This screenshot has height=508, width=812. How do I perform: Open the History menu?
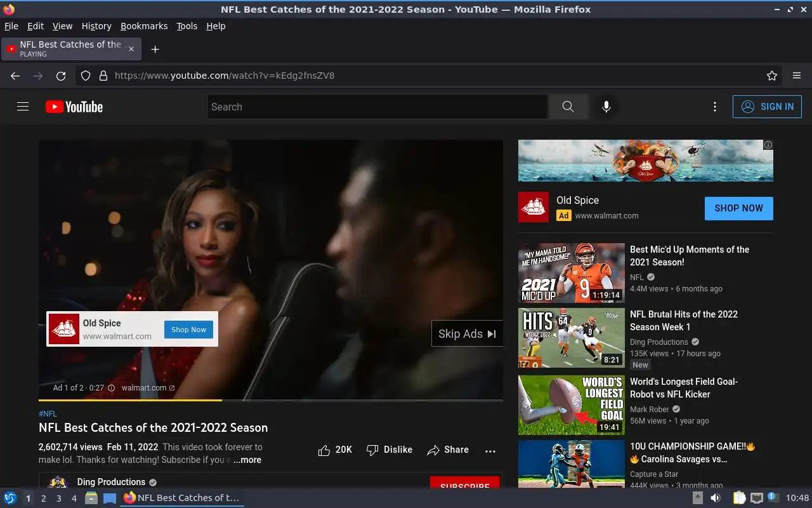click(96, 26)
